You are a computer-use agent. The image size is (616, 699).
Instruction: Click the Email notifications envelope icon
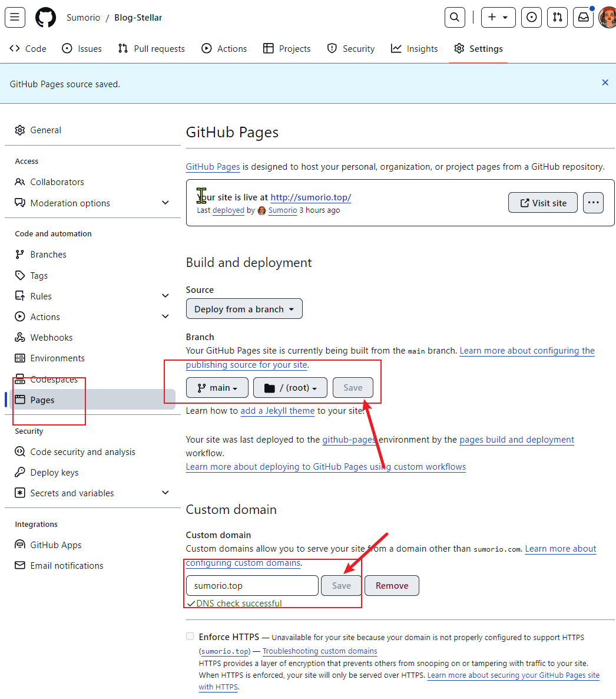19,565
